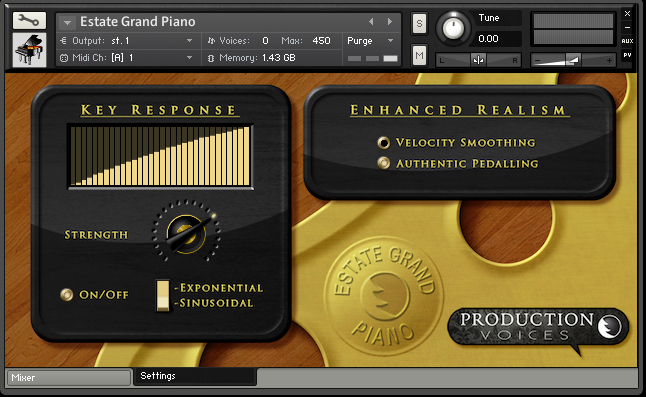Click the volume slider handle
The height and width of the screenshot is (397, 646).
(x=573, y=60)
